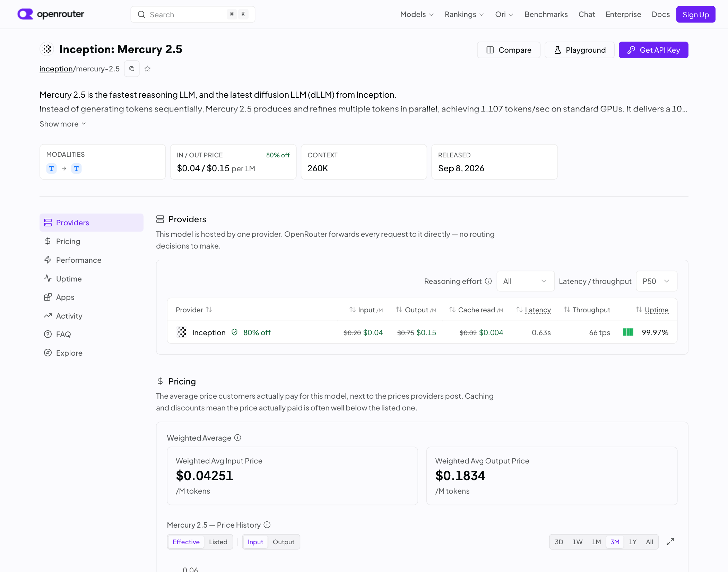Click the magnifier icon in the search bar
This screenshot has height=572, width=728.
pyautogui.click(x=141, y=14)
